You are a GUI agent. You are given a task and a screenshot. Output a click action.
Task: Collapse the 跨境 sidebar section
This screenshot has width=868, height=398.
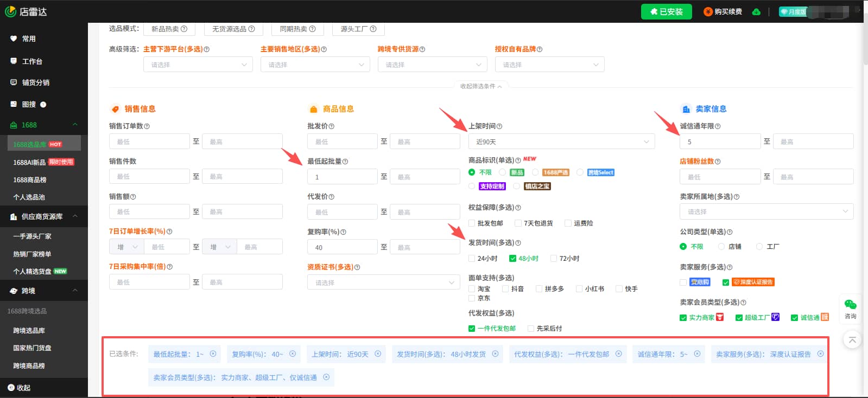click(75, 291)
